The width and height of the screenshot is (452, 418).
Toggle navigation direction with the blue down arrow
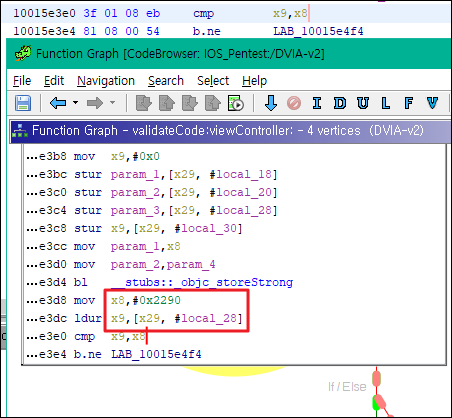click(271, 103)
